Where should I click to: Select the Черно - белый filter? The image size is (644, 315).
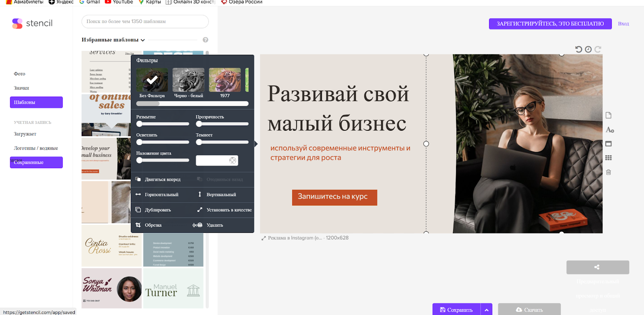tap(188, 80)
